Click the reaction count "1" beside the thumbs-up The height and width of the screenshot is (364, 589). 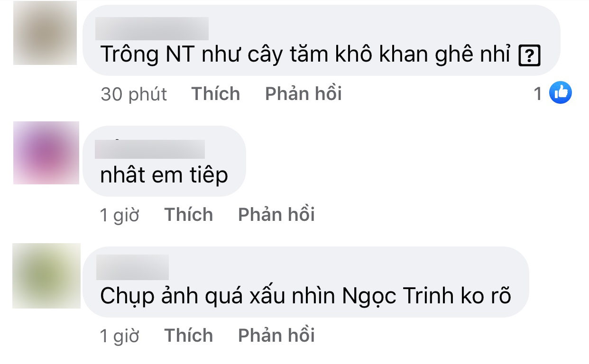[x=538, y=93]
